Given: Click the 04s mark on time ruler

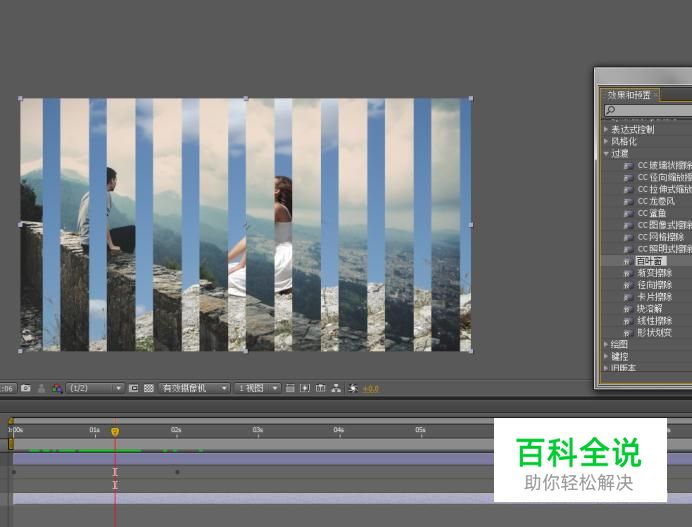Looking at the screenshot, I should pos(339,429).
